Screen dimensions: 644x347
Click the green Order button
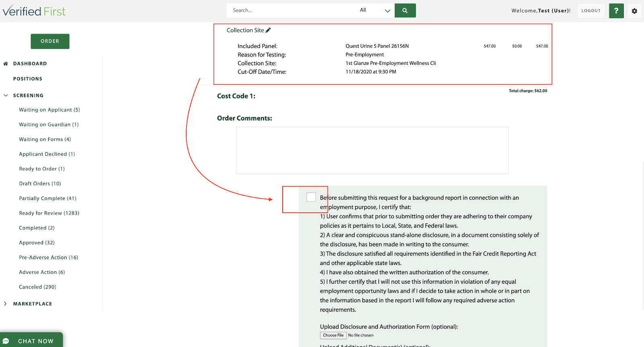coord(50,41)
